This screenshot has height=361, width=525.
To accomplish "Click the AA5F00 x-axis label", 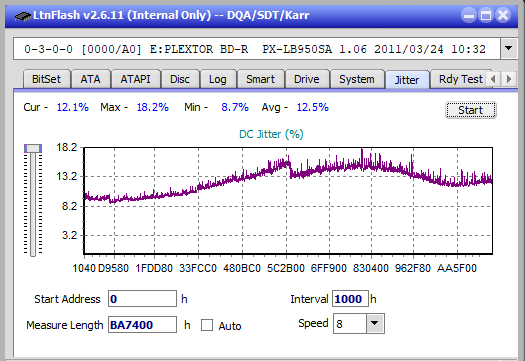I will tap(457, 268).
